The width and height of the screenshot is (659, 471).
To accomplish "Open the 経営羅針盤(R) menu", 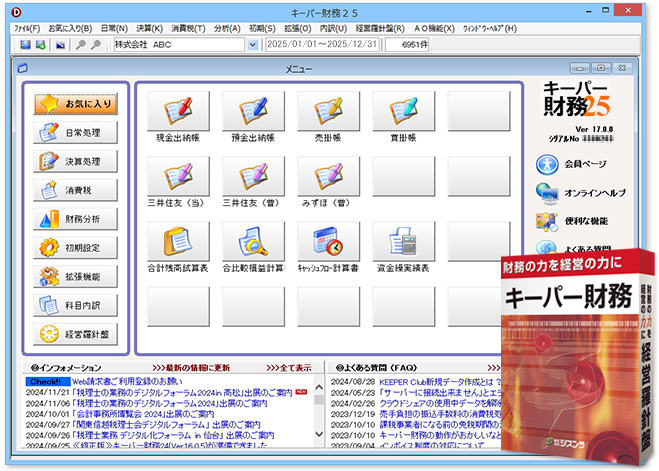I will coord(380,29).
